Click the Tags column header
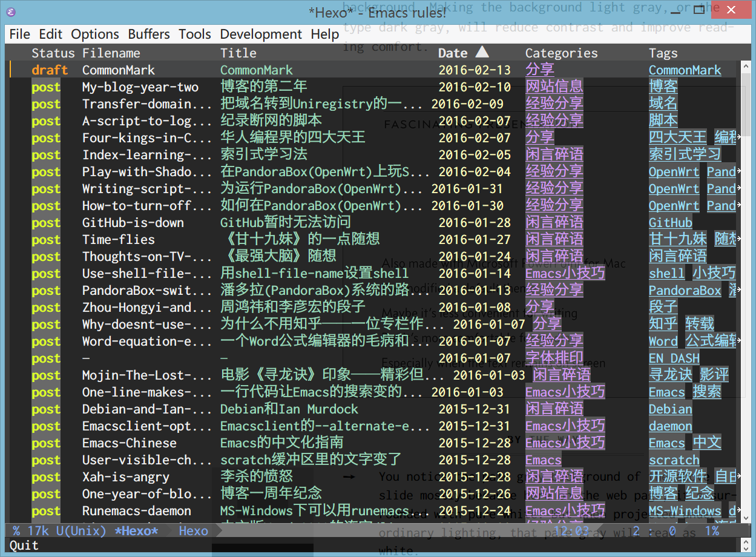Image resolution: width=756 pixels, height=557 pixels. click(x=663, y=53)
